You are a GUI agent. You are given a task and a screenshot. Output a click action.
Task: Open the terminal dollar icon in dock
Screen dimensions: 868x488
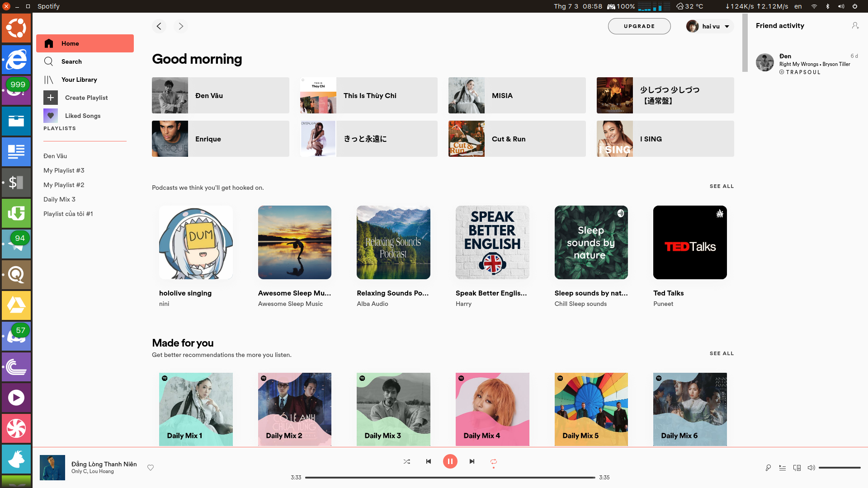(16, 183)
